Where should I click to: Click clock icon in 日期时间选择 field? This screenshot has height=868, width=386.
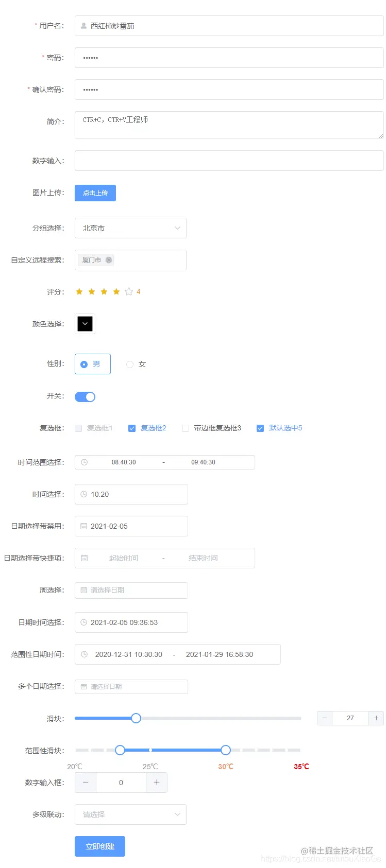84,622
